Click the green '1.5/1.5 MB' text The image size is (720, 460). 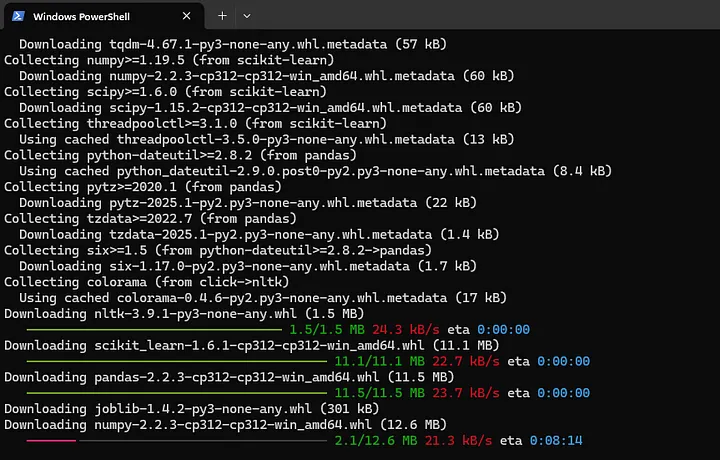(x=327, y=330)
